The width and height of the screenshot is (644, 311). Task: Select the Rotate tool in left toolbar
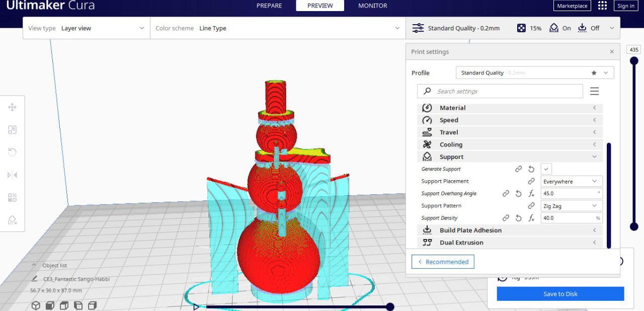[12, 152]
